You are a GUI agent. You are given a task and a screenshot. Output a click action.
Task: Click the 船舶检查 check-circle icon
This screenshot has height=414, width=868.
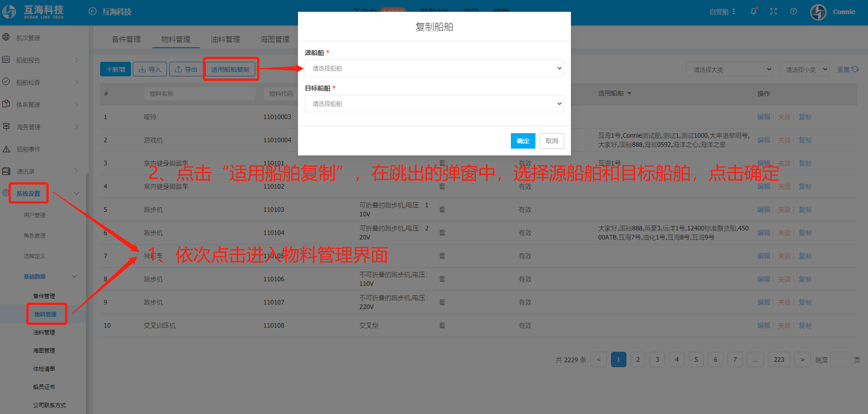[x=6, y=82]
